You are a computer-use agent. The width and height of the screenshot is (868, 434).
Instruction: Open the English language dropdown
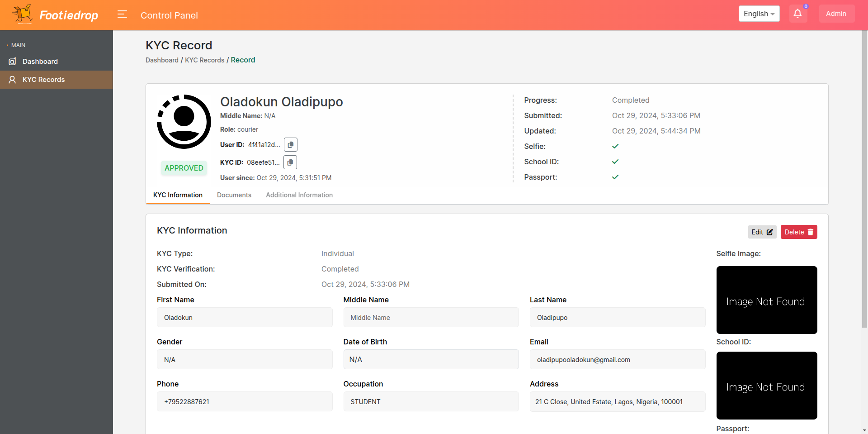coord(759,14)
